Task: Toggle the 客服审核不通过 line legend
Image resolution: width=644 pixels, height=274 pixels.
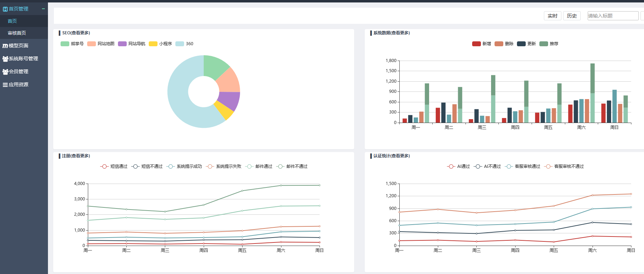Action: click(564, 166)
